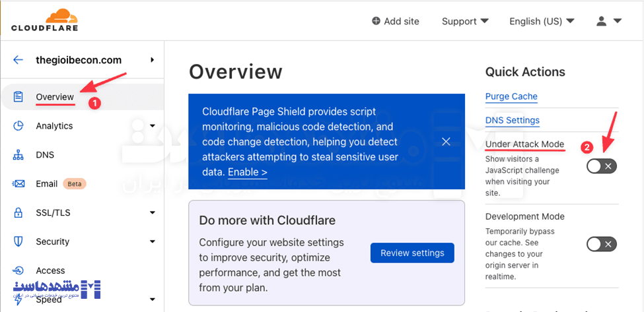
Task: Click the Security shield icon
Action: coord(18,241)
